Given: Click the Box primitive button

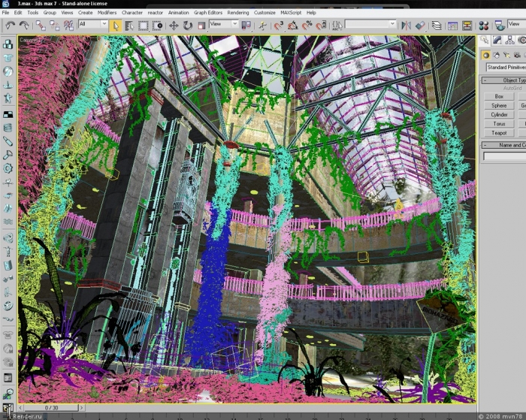Looking at the screenshot, I should (499, 97).
